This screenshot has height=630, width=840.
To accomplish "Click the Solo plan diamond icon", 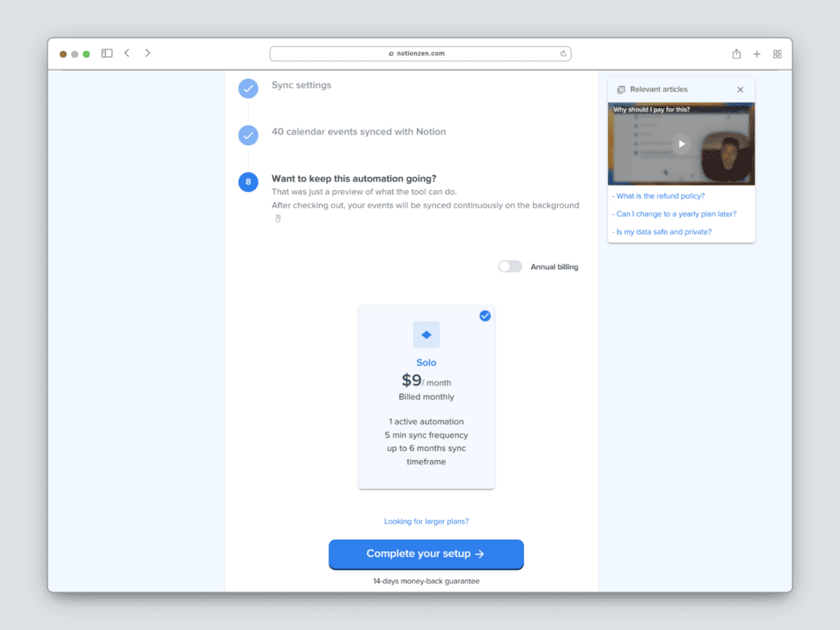I will pos(427,335).
